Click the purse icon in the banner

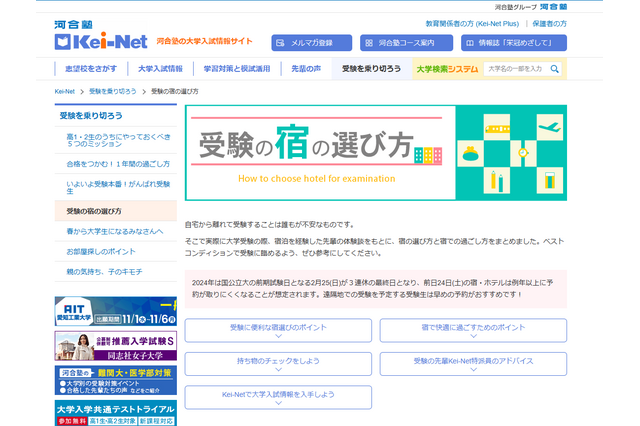click(471, 154)
